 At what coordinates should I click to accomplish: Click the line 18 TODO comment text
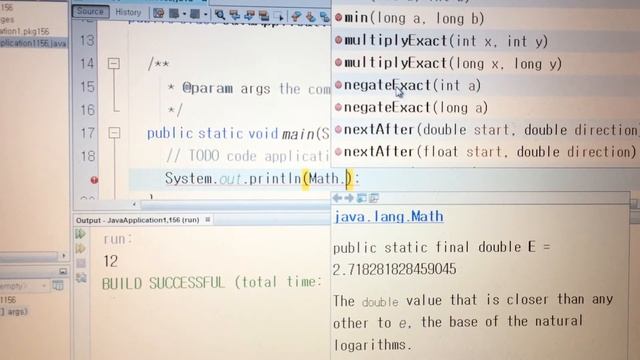247,156
